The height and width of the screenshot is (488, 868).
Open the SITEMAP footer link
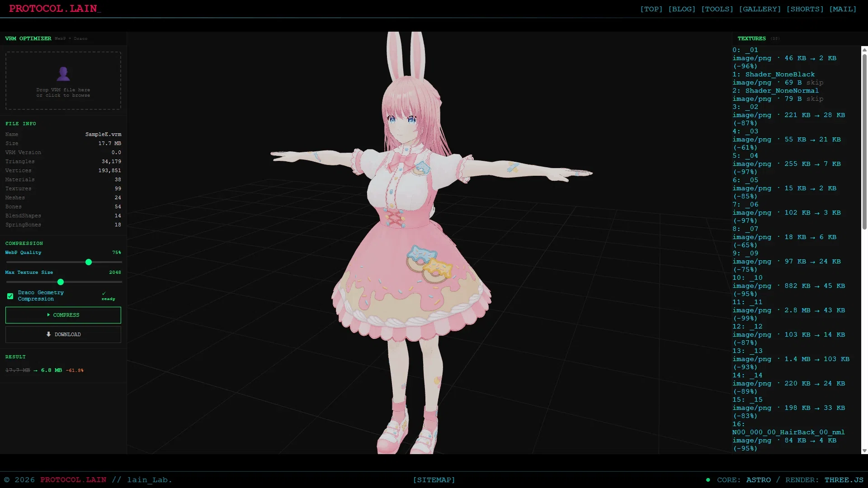pos(434,480)
